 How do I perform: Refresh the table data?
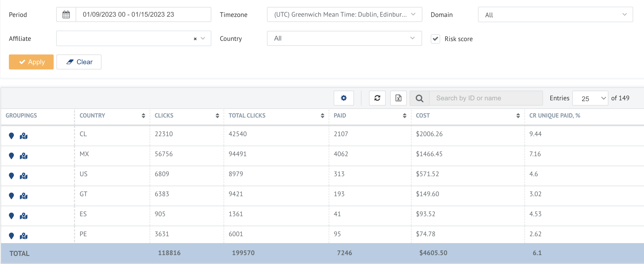point(377,98)
